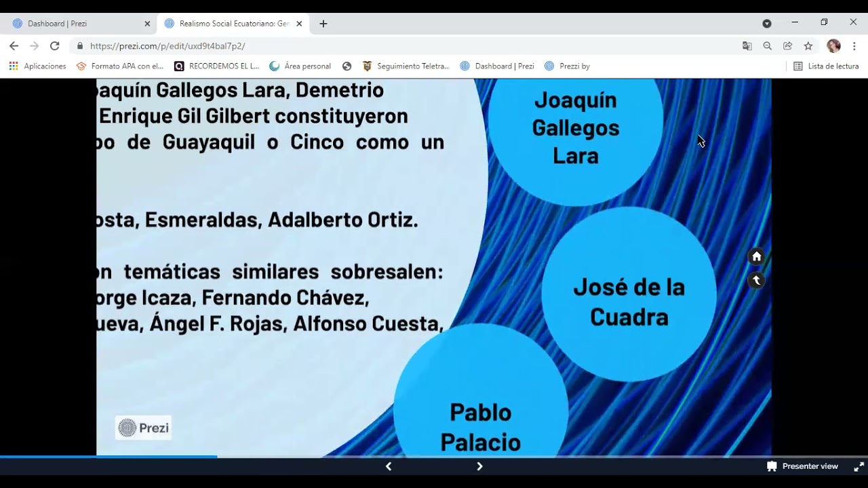Screen dimensions: 868x488
Task: Go to previous Prezi slide
Action: 389,466
